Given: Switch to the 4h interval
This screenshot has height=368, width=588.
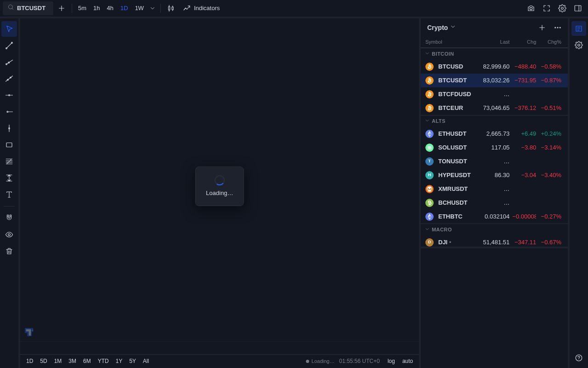Looking at the screenshot, I should point(110,8).
